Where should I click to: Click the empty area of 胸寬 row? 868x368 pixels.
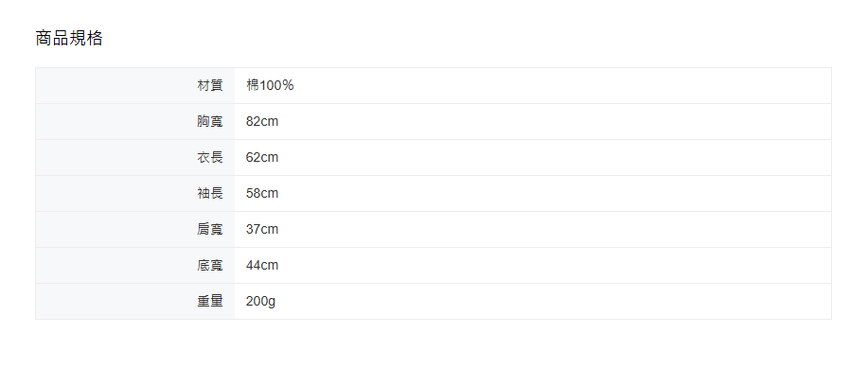[555, 122]
